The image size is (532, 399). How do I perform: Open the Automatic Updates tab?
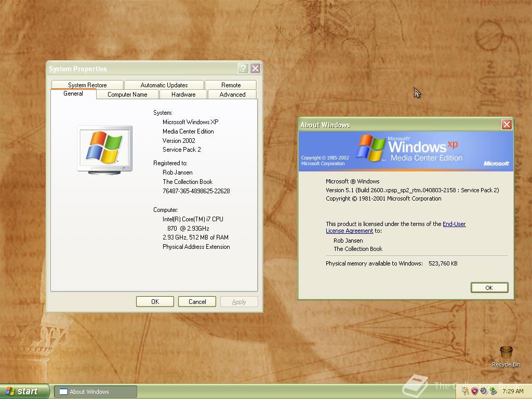[164, 85]
